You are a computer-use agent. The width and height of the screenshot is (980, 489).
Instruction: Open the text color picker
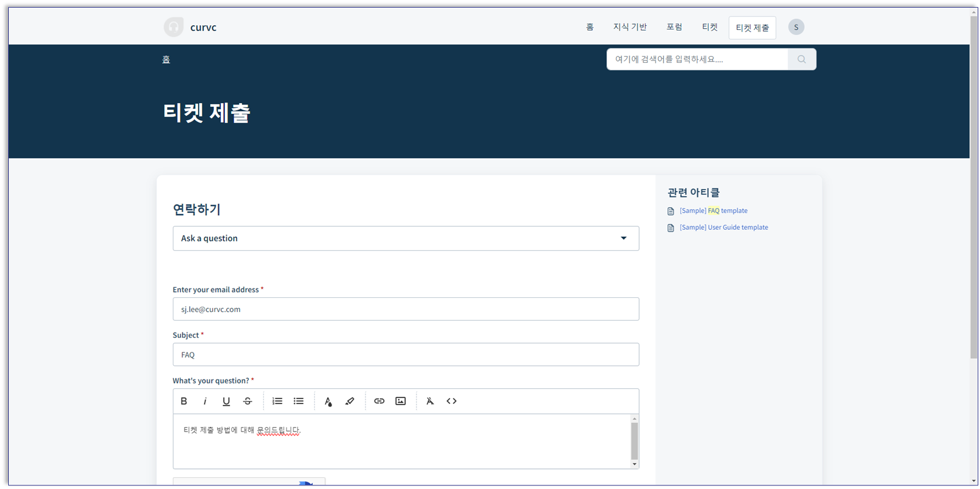pos(328,401)
